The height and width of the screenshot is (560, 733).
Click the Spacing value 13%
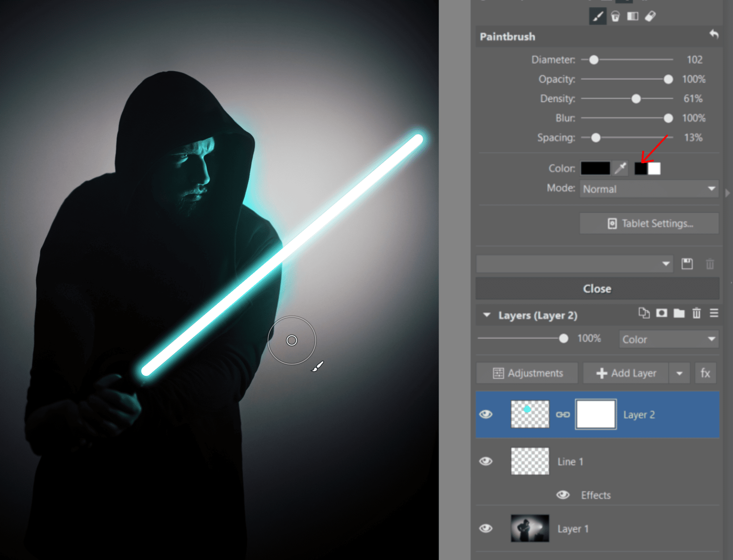[693, 138]
